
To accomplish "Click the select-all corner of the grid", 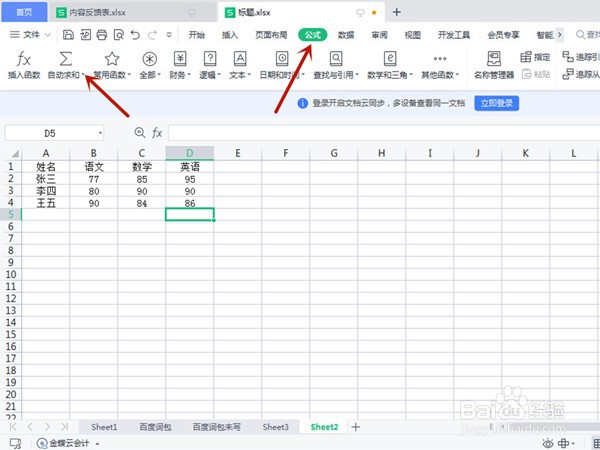I will click(x=13, y=153).
